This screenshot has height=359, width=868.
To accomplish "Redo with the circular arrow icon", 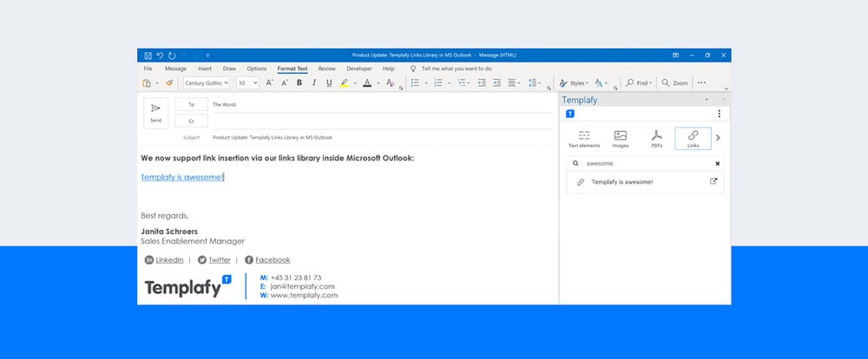I will (x=172, y=55).
